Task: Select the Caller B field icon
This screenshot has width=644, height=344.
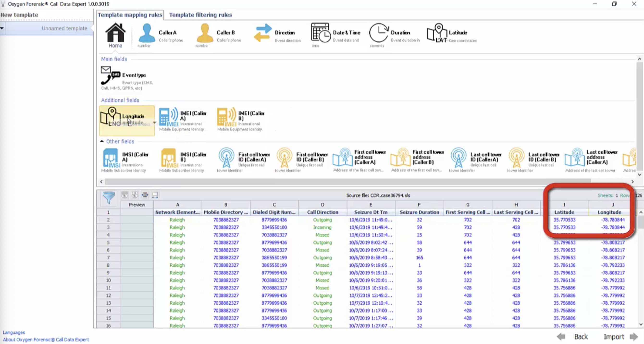Action: pos(205,33)
